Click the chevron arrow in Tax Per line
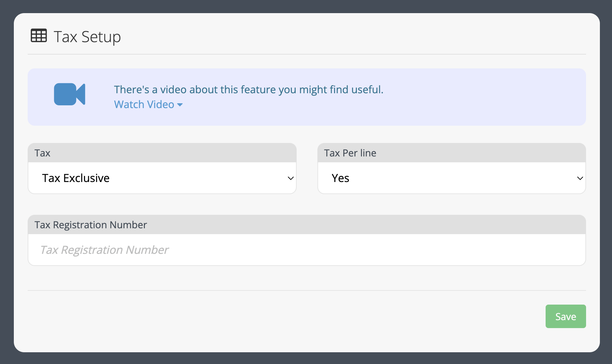Screen dimensions: 612x364 point(580,178)
